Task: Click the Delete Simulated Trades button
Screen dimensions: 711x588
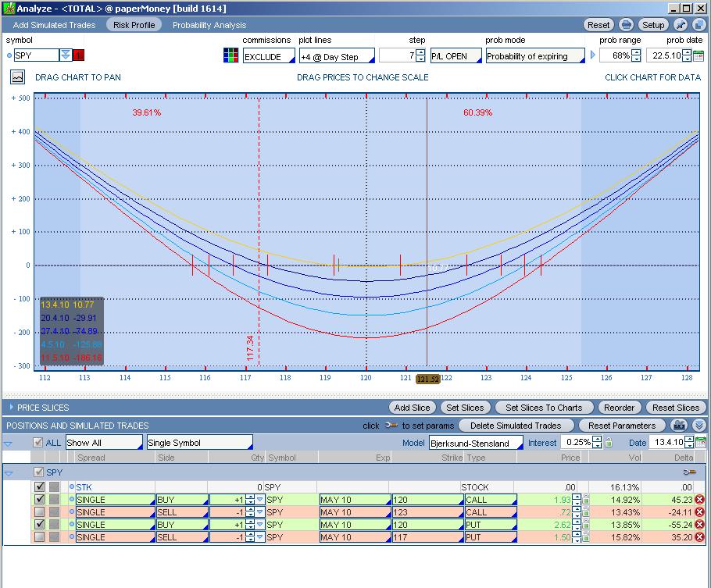Action: 516,426
